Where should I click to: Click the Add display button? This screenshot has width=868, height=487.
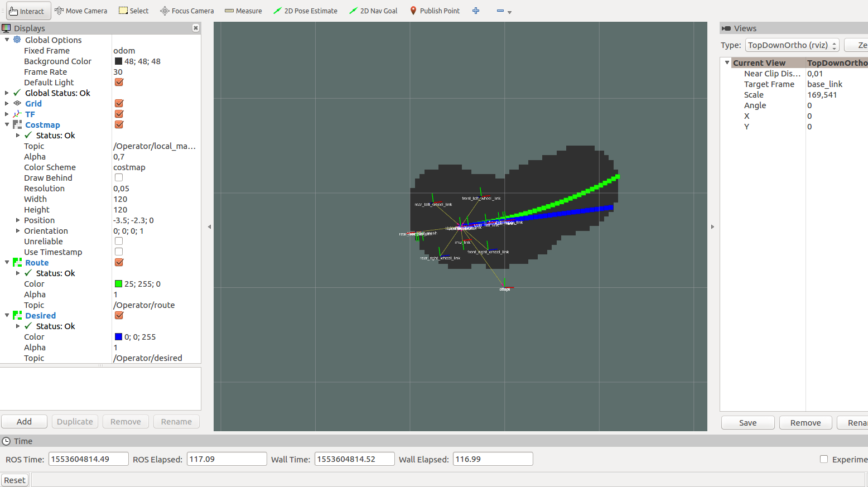point(24,422)
